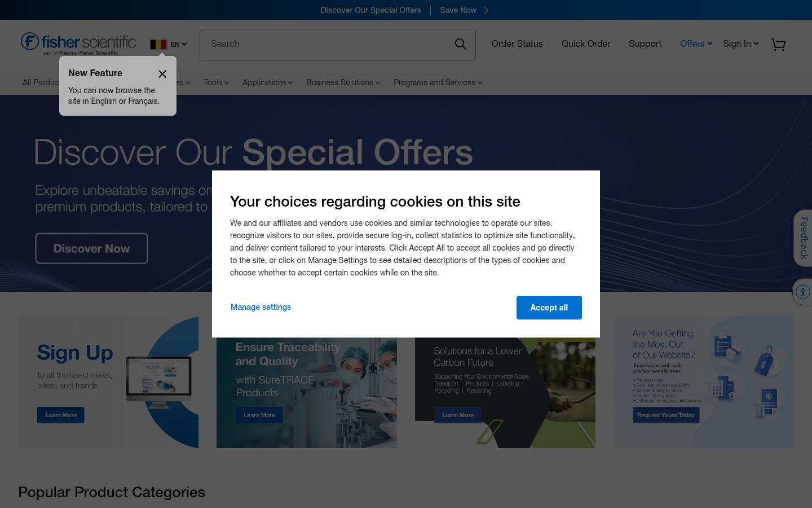
Task: Click Learn More on Carbon Future card
Action: click(x=458, y=415)
